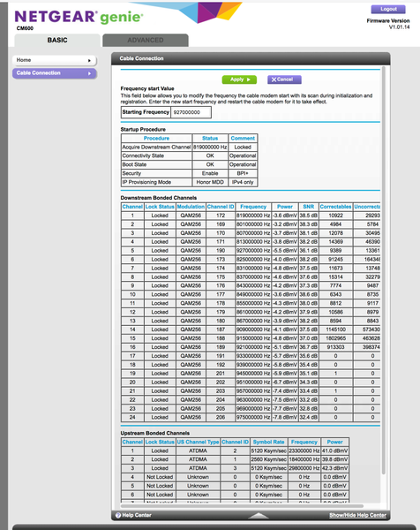Image resolution: width=420 pixels, height=530 pixels.
Task: Click the 819000000 Hz downstream frequency cell
Action: (x=253, y=216)
